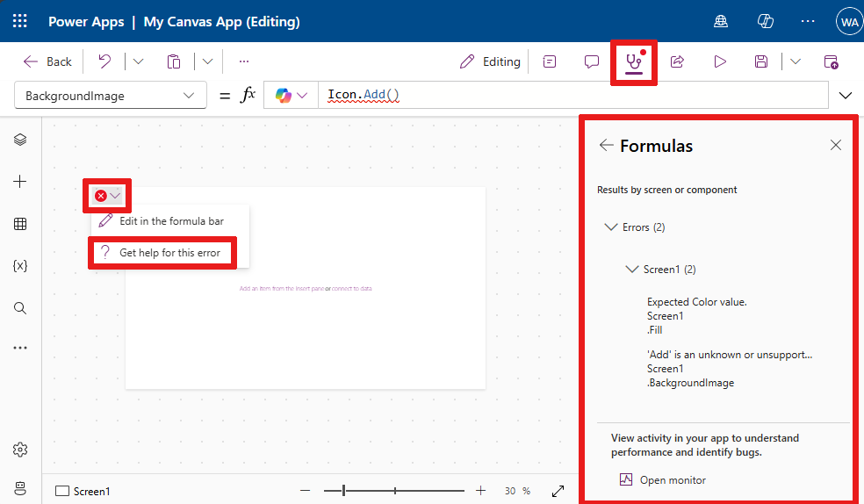Click the Save disk icon

[x=761, y=61]
